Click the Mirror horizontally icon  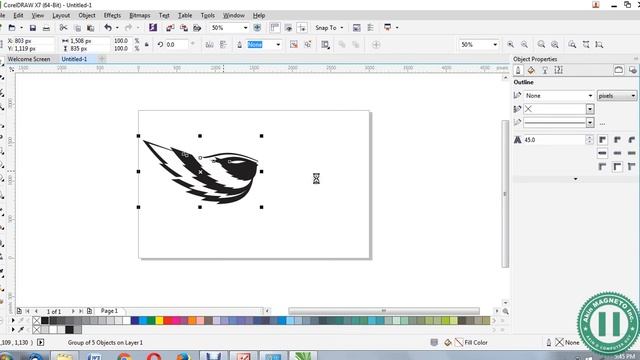coord(209,44)
